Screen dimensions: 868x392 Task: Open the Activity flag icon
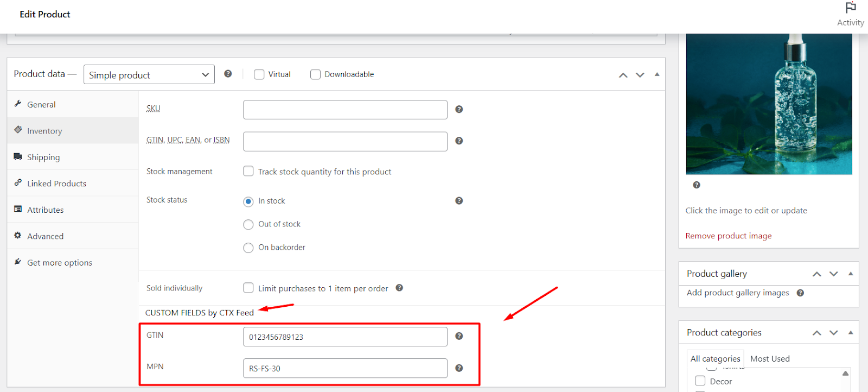click(850, 9)
